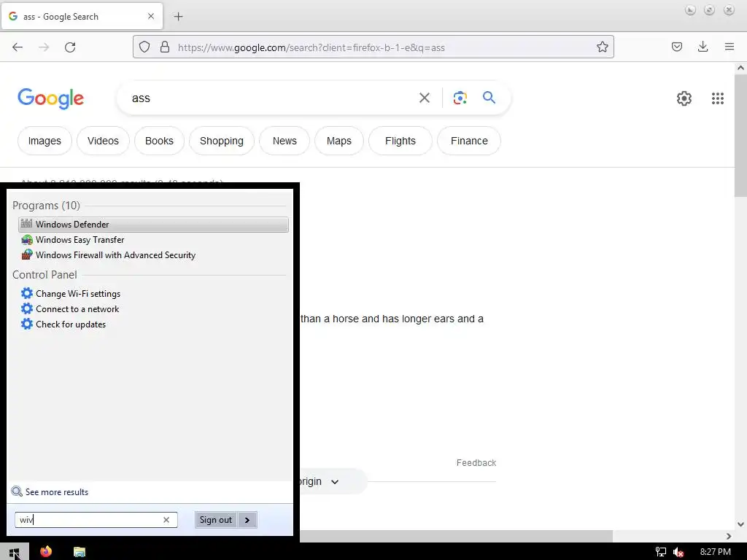Click the muted volume tray icon

(678, 552)
